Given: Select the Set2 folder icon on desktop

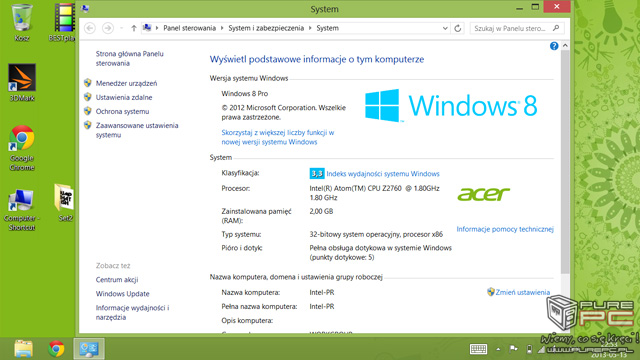Looking at the screenshot, I should [65, 203].
